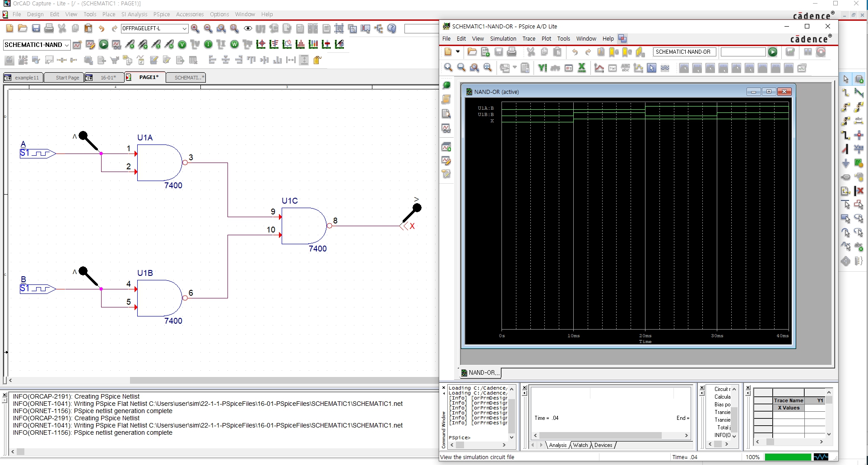Switch to the Start Page tab

tap(63, 77)
